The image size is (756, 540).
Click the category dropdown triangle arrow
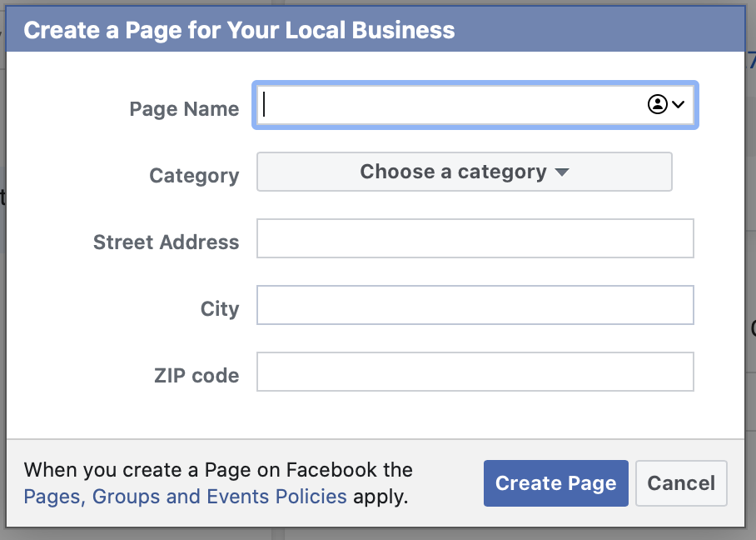click(562, 172)
